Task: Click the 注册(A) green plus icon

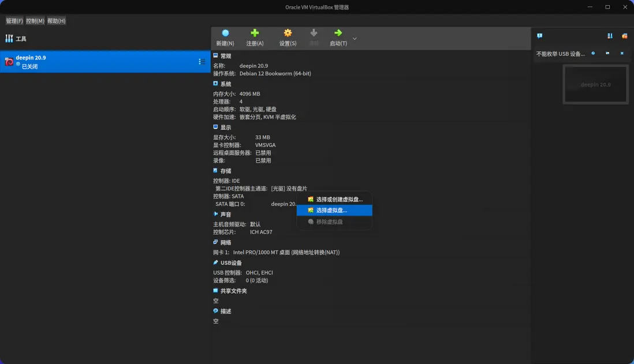Action: click(255, 33)
